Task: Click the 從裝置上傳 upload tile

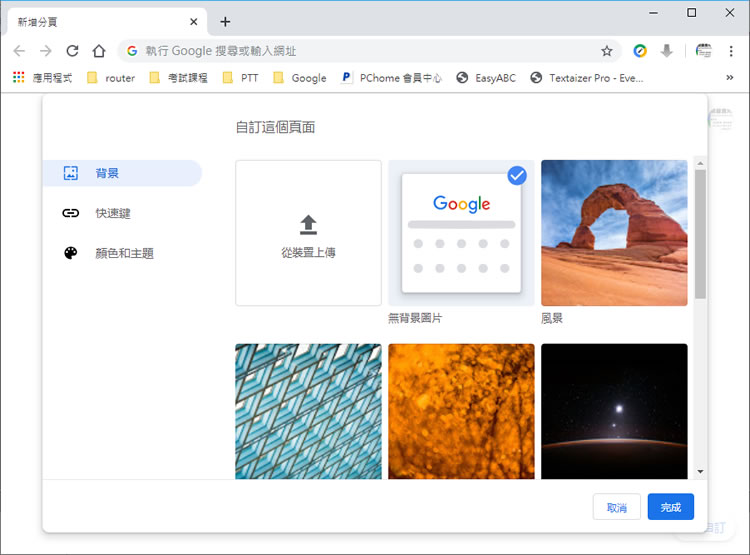Action: [x=309, y=233]
